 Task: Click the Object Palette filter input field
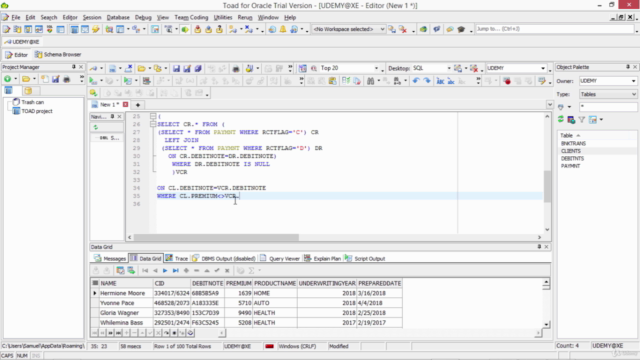(608, 107)
